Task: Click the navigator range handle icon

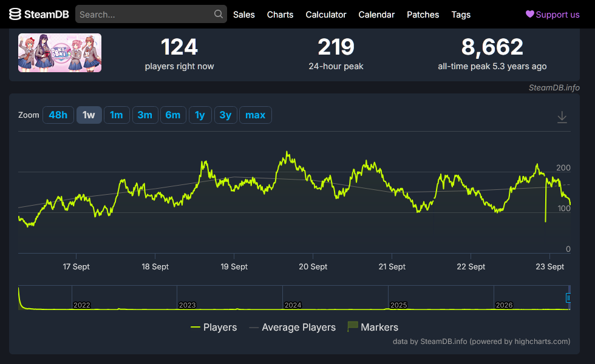Action: click(x=568, y=298)
